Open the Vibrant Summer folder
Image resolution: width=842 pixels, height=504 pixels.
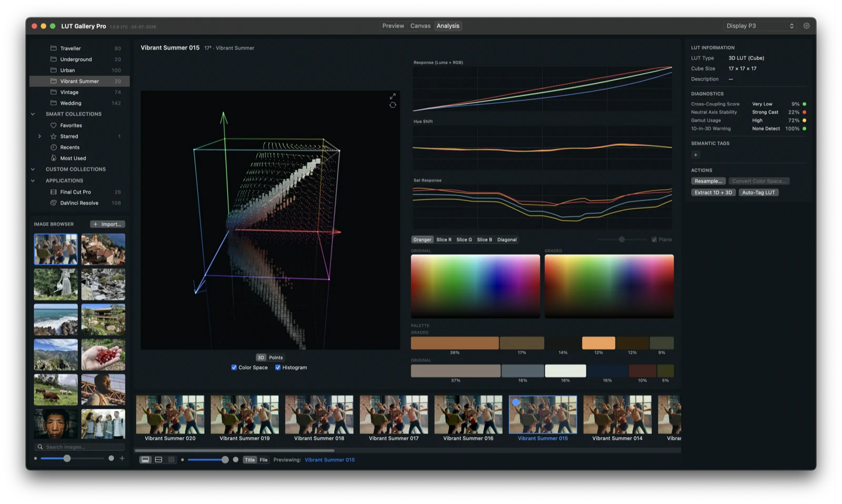pos(79,81)
